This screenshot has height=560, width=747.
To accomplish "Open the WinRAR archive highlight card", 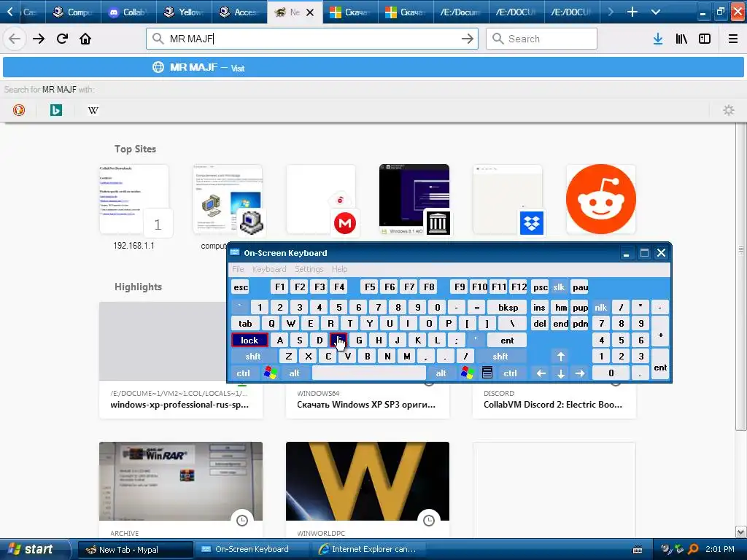I will [181, 491].
